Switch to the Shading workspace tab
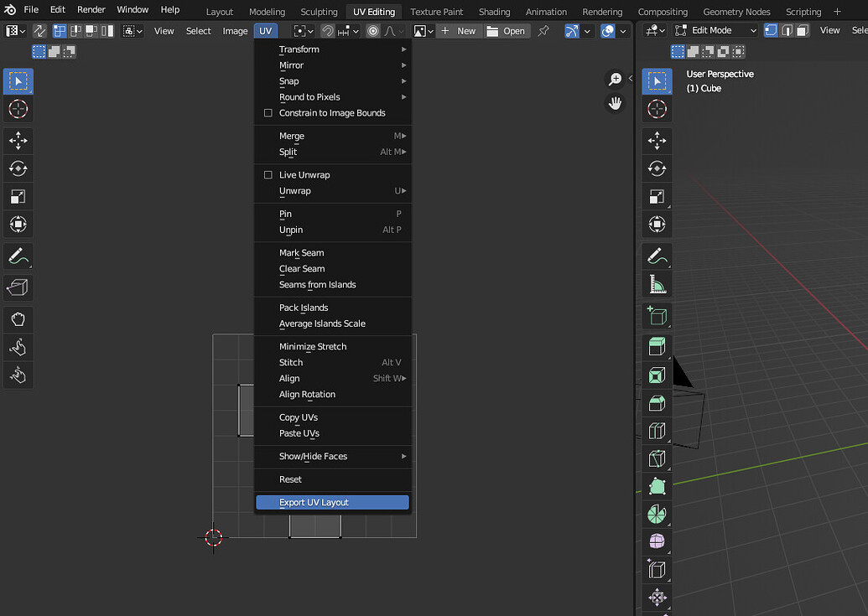Viewport: 868px width, 616px height. coord(494,12)
